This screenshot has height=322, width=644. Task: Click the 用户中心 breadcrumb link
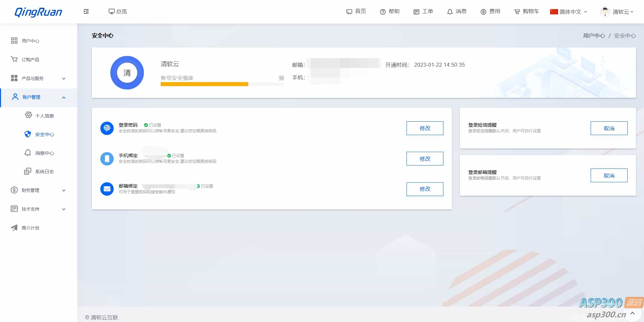pyautogui.click(x=594, y=36)
